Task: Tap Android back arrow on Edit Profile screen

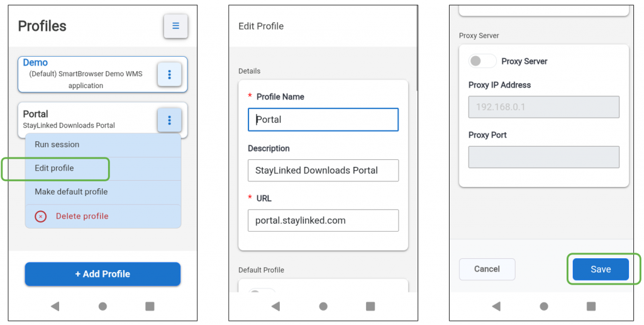Action: [275, 306]
